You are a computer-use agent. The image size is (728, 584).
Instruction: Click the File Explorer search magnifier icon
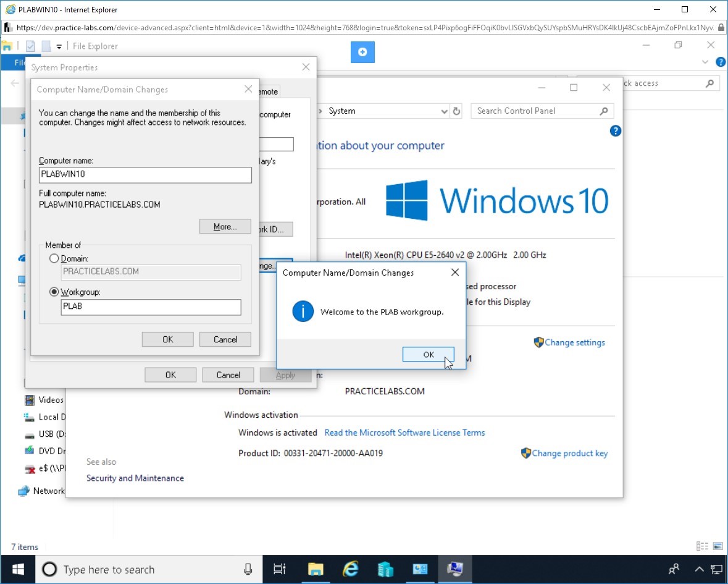click(x=710, y=83)
